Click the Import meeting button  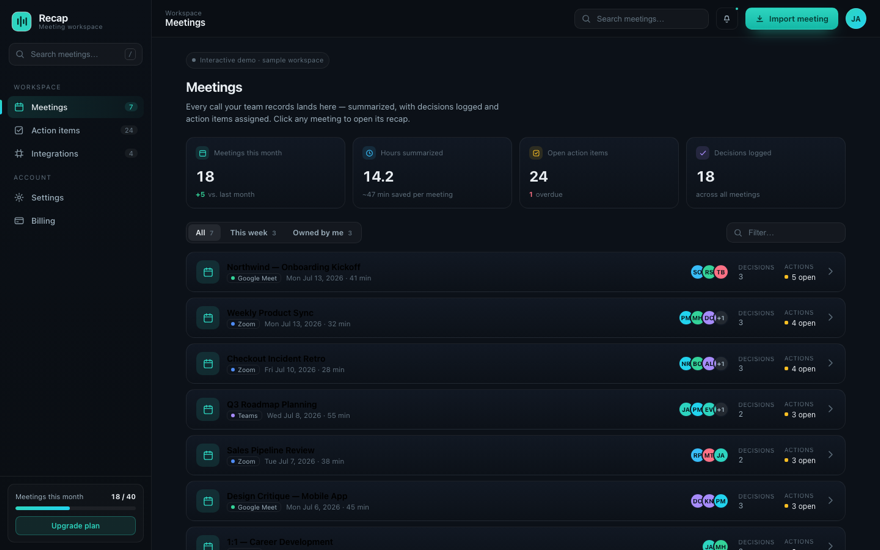click(x=791, y=19)
